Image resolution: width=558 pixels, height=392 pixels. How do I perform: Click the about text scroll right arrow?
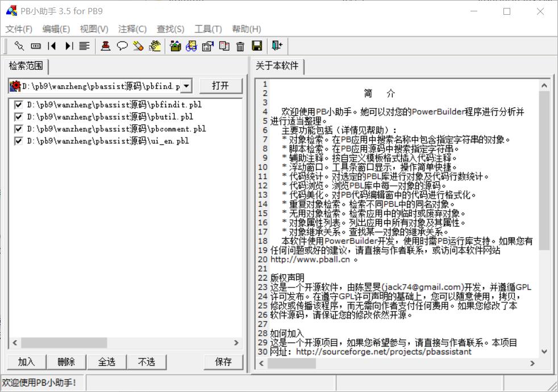(x=532, y=363)
